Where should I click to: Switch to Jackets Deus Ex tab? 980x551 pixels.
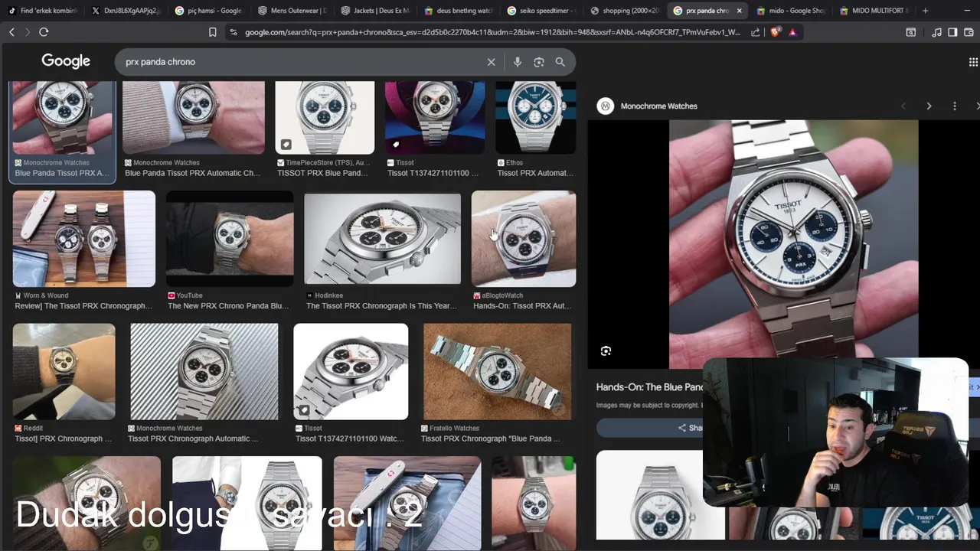click(375, 11)
